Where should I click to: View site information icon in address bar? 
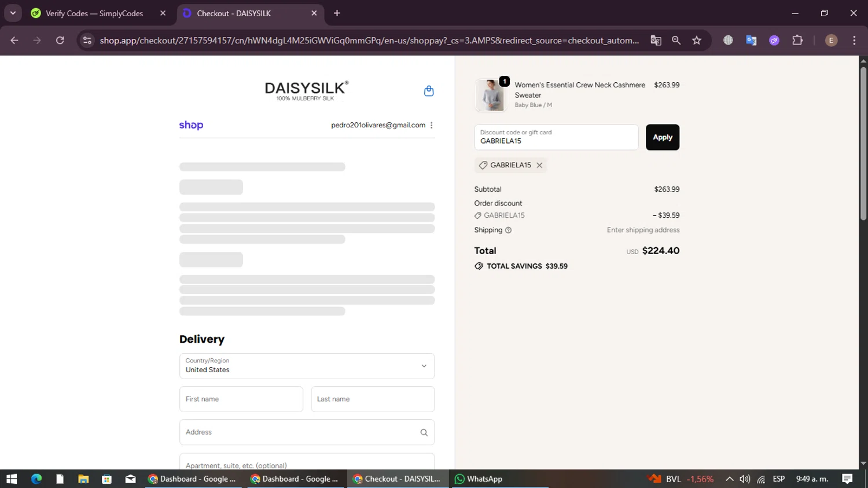point(87,41)
